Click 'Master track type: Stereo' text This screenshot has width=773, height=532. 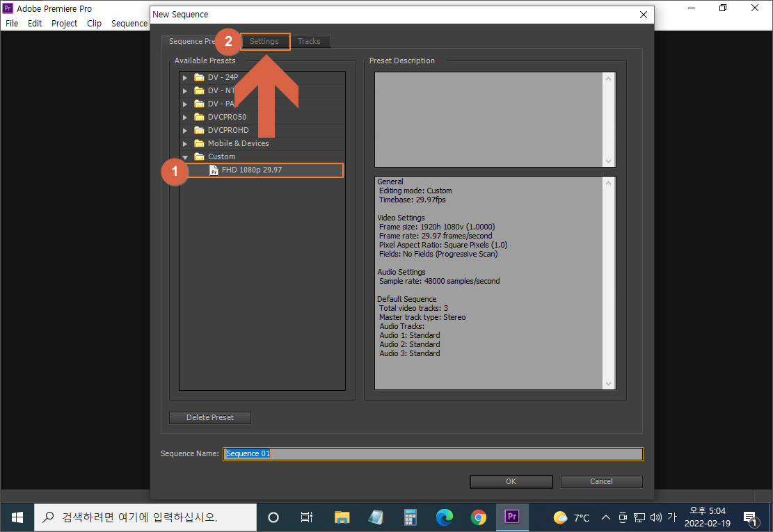422,318
